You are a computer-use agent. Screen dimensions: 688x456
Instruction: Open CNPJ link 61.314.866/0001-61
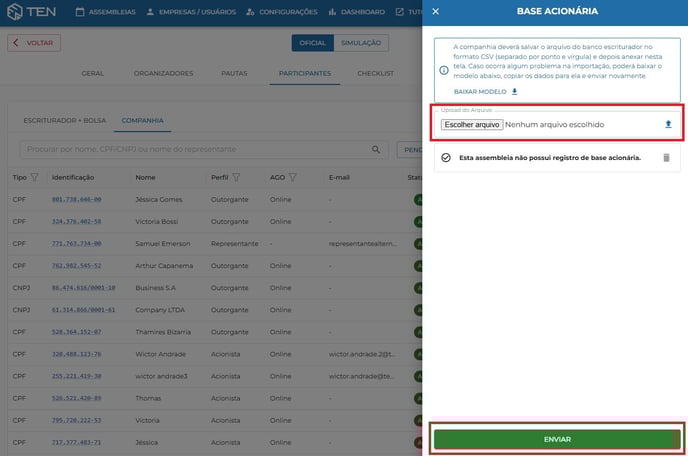83,310
